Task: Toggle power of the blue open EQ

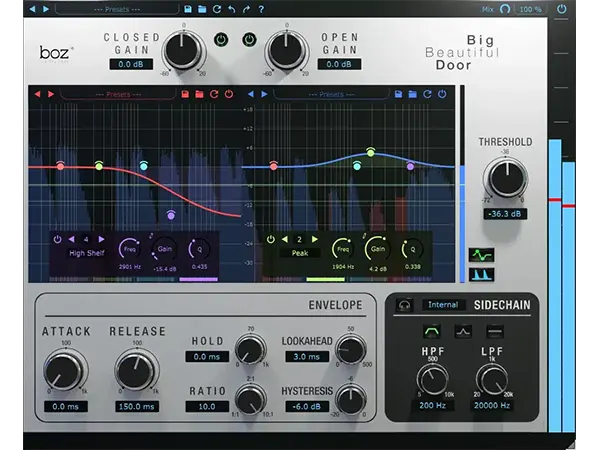Action: (442, 94)
